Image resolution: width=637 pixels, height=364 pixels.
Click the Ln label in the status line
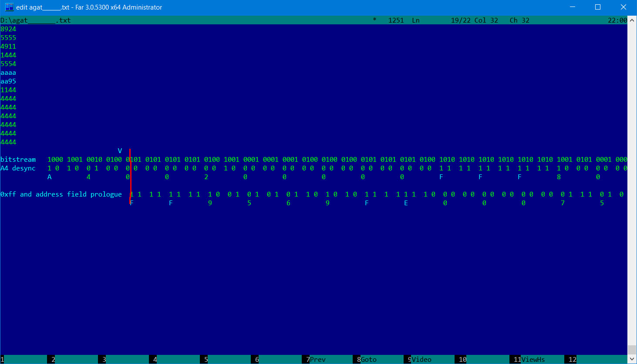(416, 20)
